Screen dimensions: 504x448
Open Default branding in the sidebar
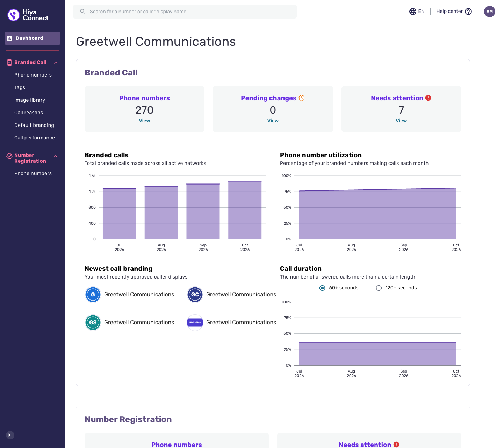click(34, 125)
